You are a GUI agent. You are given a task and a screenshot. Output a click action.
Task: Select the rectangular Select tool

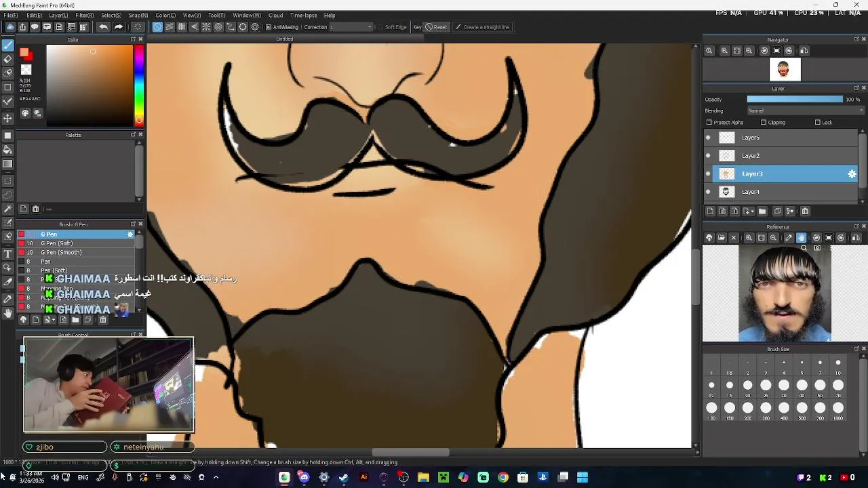pyautogui.click(x=8, y=181)
